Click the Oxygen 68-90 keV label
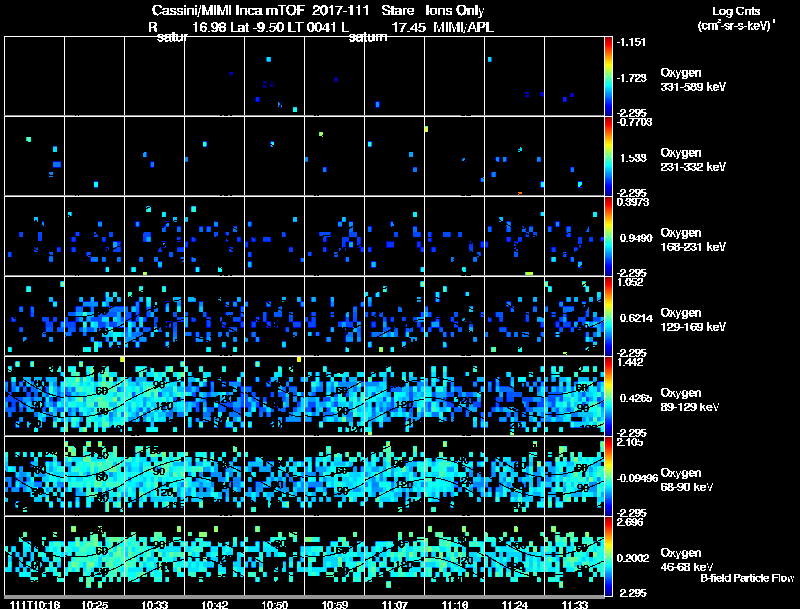 coord(687,480)
